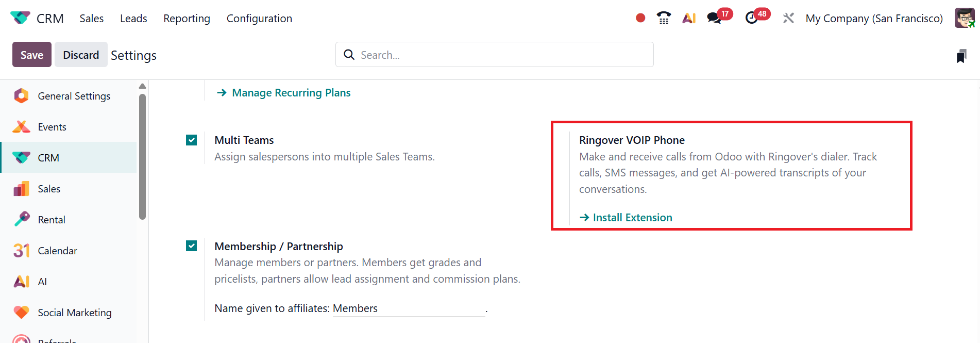
Task: Open the AI assistant icon in top bar
Action: [689, 18]
